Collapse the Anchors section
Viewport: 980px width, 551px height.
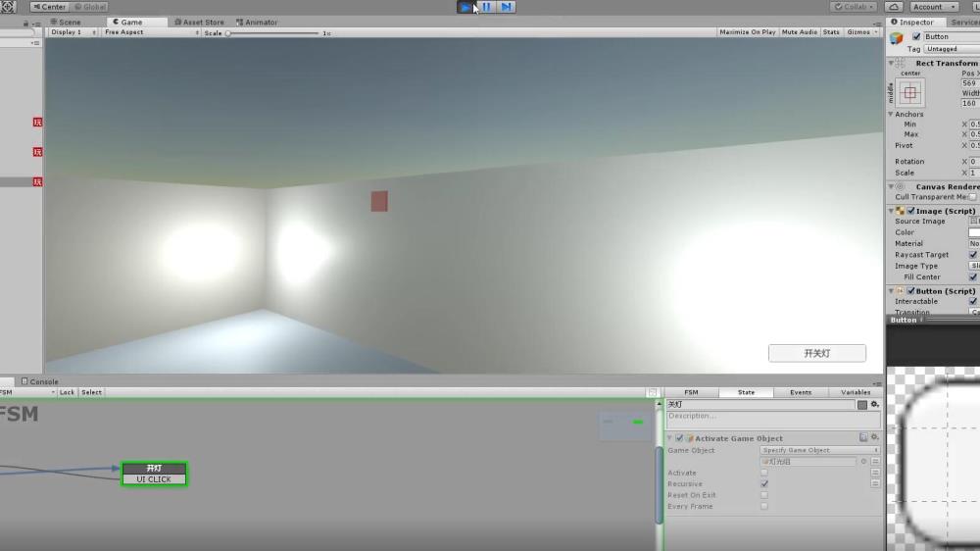(891, 115)
